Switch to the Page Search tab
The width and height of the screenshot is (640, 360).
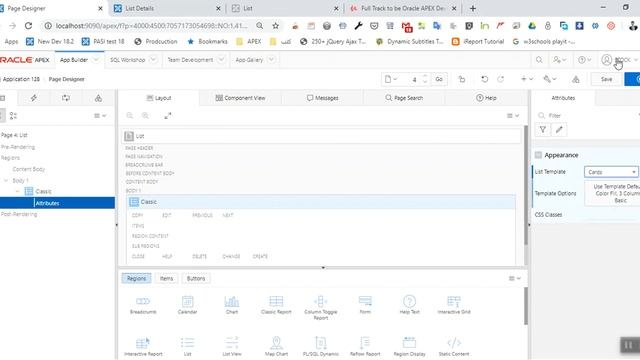click(404, 98)
